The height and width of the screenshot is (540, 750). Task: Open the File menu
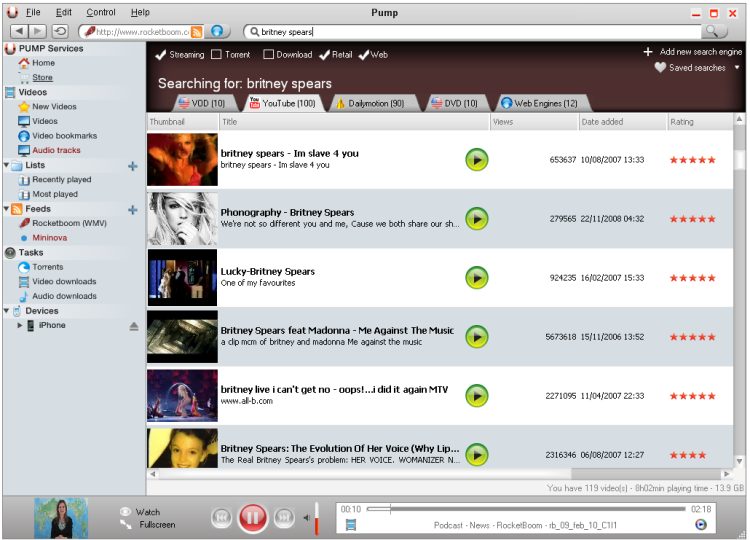click(33, 12)
